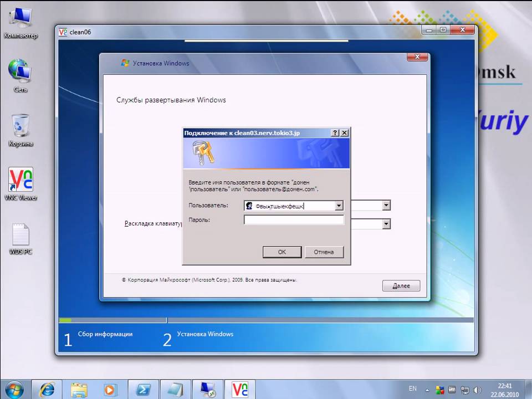
Task: Click the colorful flag tray icon
Action: click(x=439, y=390)
